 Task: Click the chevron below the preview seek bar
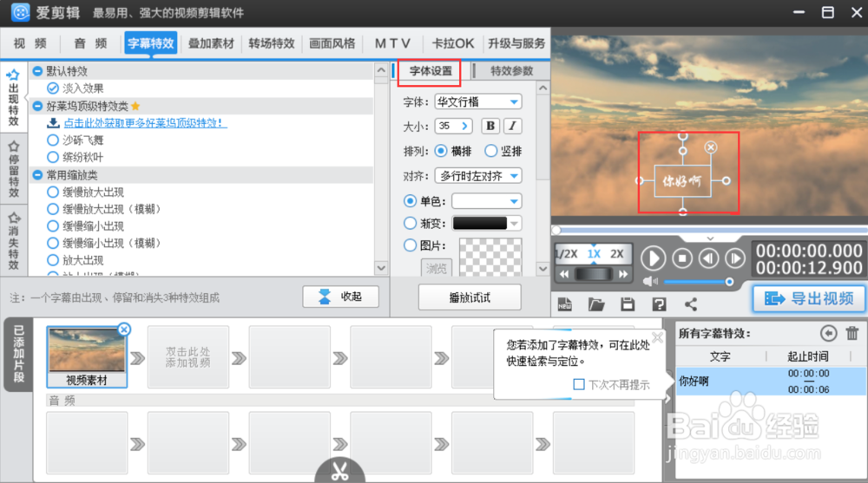coord(710,238)
